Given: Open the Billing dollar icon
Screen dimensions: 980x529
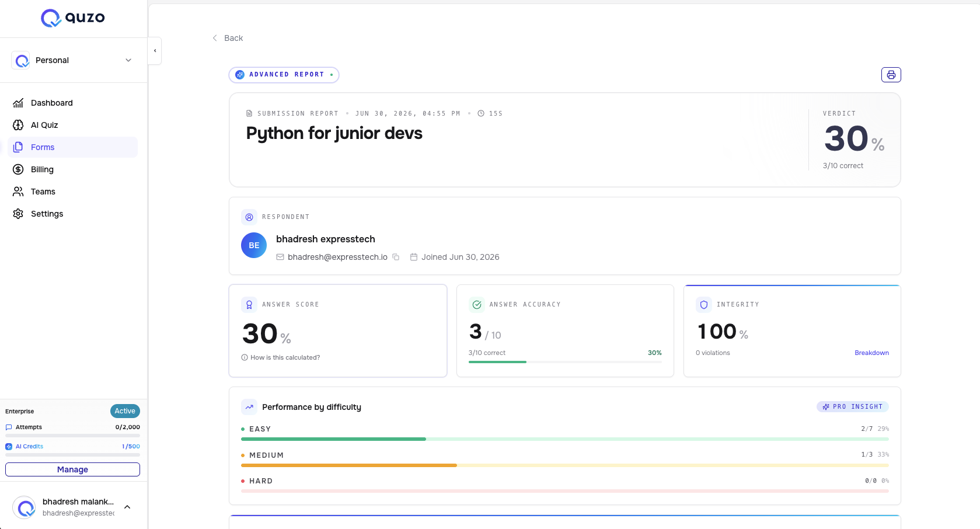Looking at the screenshot, I should pyautogui.click(x=18, y=169).
